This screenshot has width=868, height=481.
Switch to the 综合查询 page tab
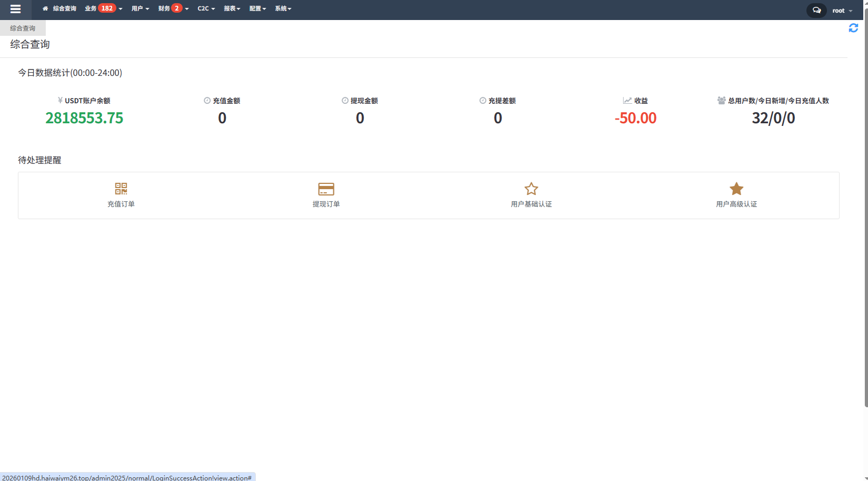(23, 28)
